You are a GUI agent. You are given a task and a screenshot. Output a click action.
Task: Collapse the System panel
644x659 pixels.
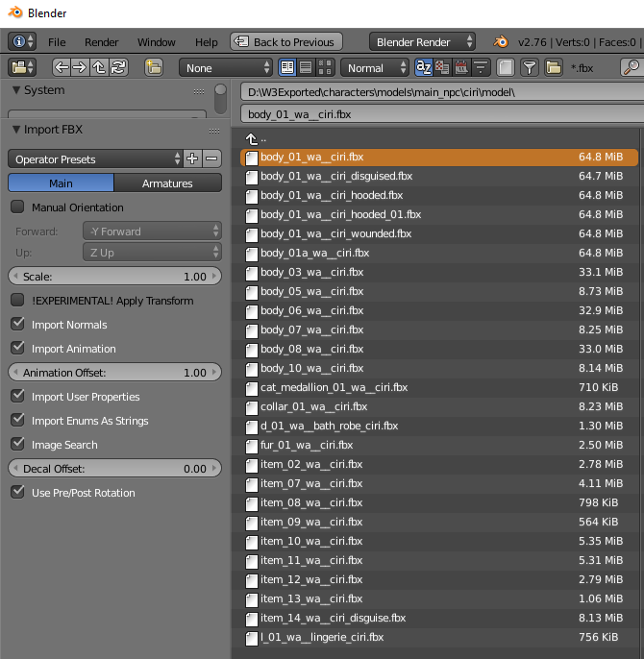click(x=16, y=90)
